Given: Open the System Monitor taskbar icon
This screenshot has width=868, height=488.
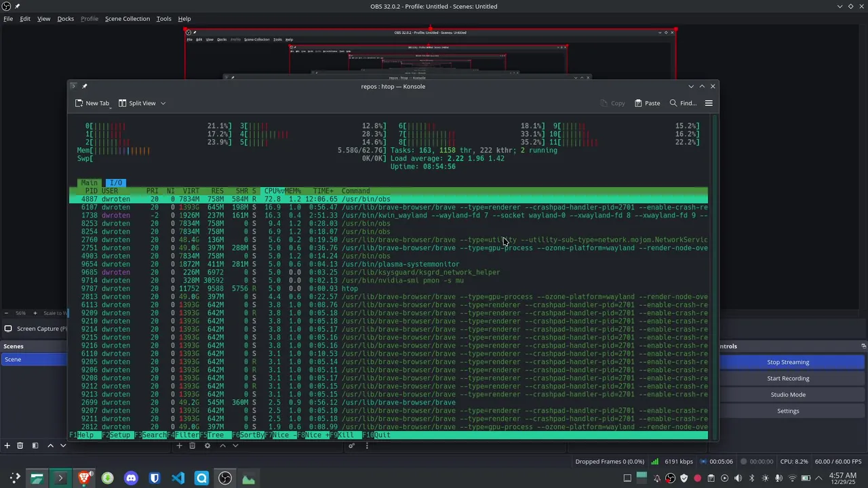Looking at the screenshot, I should coord(248,479).
